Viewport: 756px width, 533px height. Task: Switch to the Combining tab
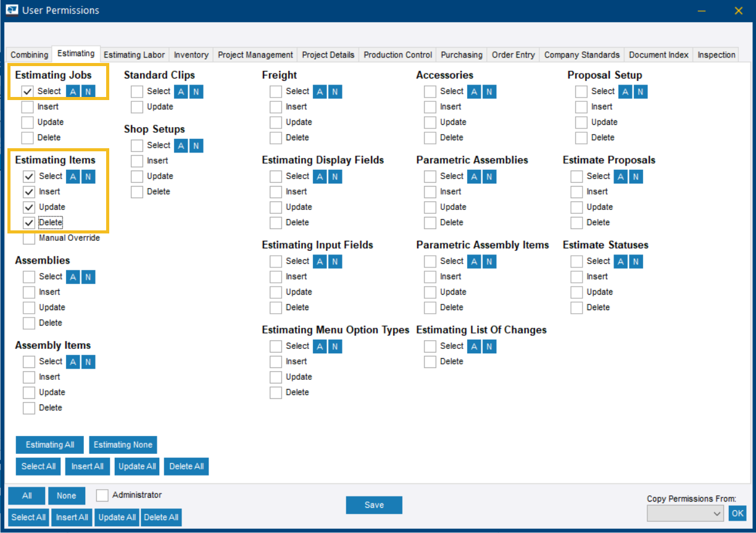tap(29, 55)
